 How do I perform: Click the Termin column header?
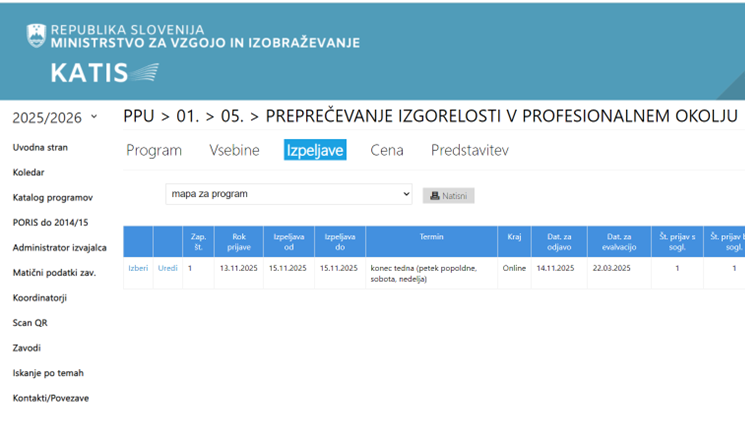[x=431, y=242]
